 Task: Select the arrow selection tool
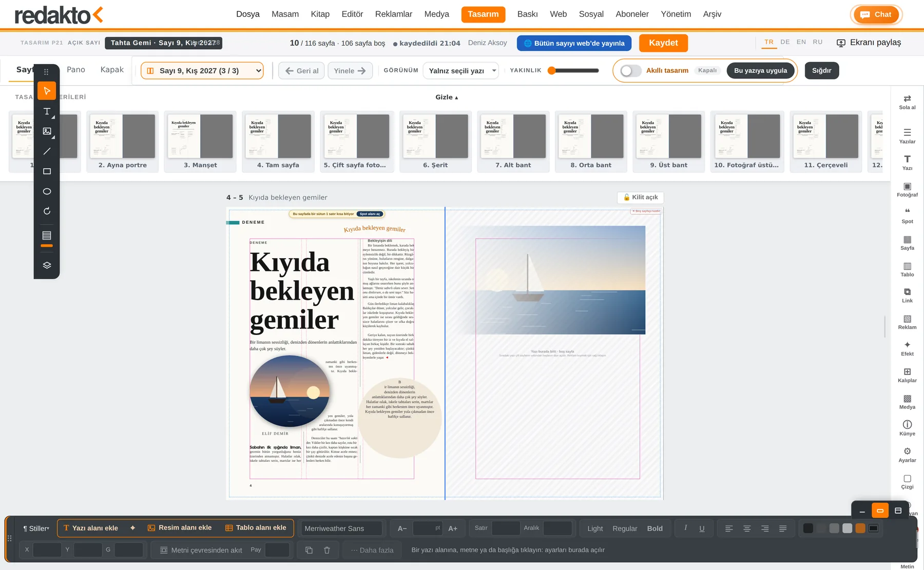click(47, 91)
